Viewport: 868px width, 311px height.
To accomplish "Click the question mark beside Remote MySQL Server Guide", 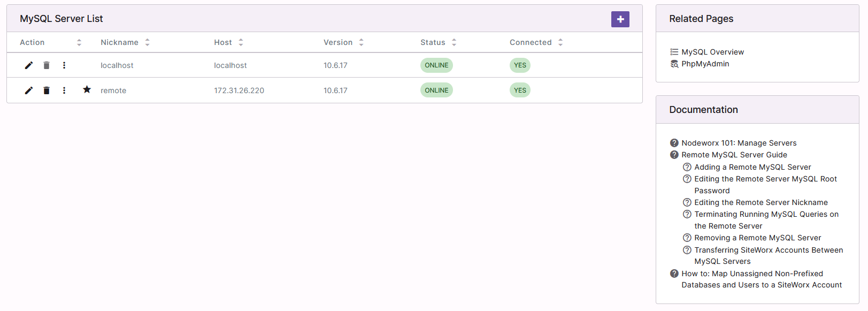I will click(674, 154).
